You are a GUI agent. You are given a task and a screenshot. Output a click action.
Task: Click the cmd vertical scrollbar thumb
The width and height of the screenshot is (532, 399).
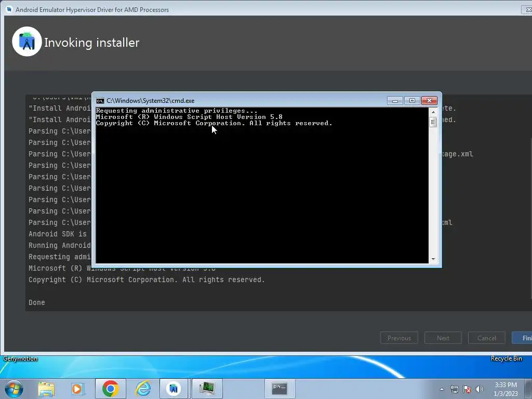(x=433, y=122)
